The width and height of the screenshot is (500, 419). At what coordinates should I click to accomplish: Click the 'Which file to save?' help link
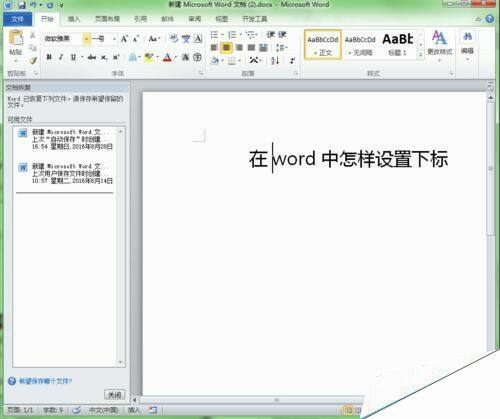(x=45, y=381)
